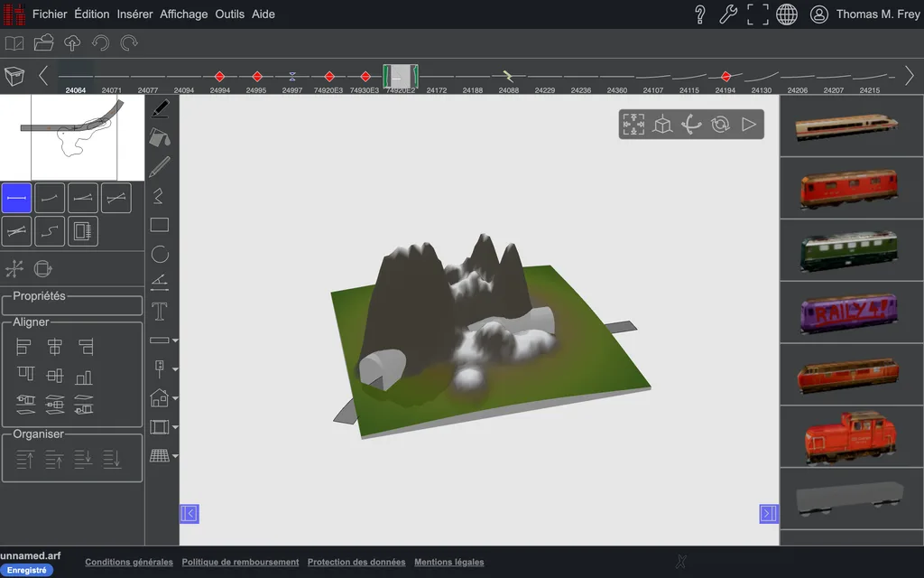Expand the house building tool dropdown arrow
Screen dimensions: 924x578
[175, 398]
